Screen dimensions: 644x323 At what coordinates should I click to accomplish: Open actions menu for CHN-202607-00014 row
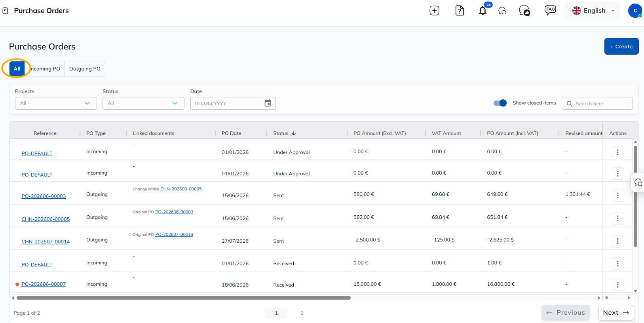(617, 241)
